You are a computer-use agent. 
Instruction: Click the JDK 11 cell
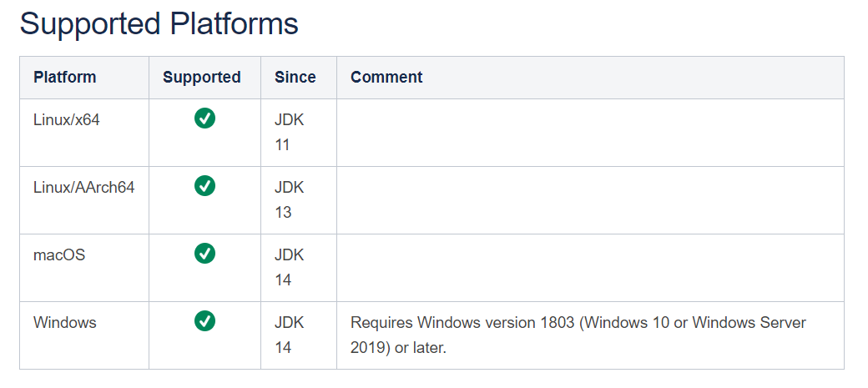click(289, 132)
